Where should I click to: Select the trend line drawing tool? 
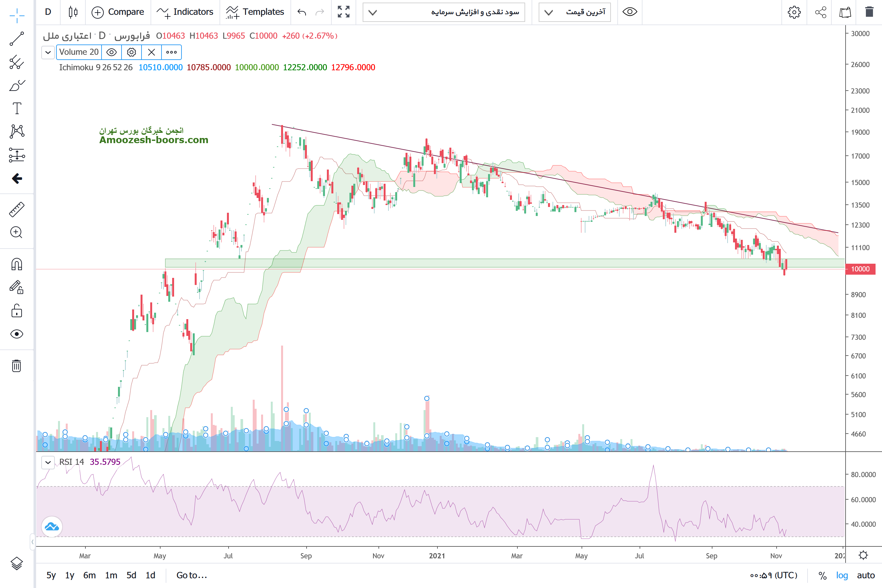[x=16, y=39]
